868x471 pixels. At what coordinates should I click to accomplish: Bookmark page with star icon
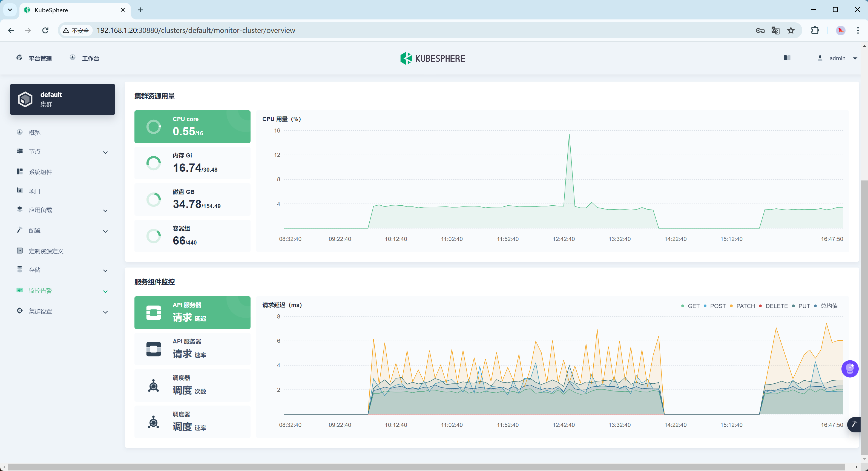coord(791,30)
